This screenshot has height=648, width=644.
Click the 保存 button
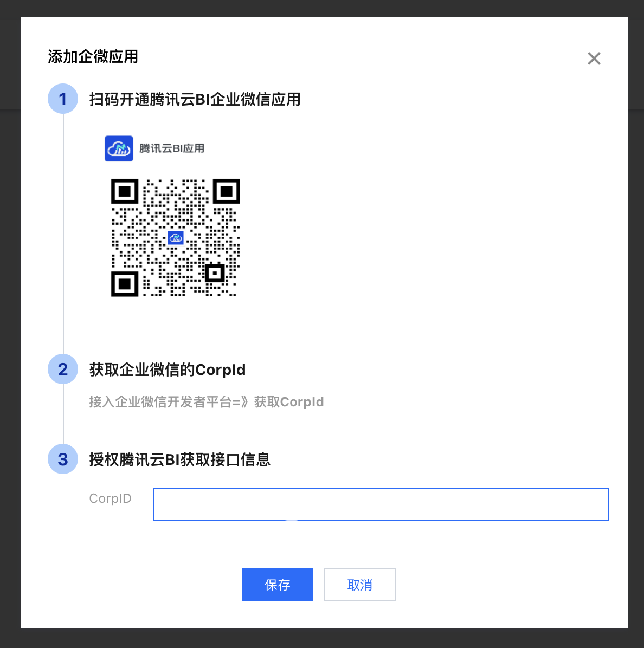[x=278, y=585]
